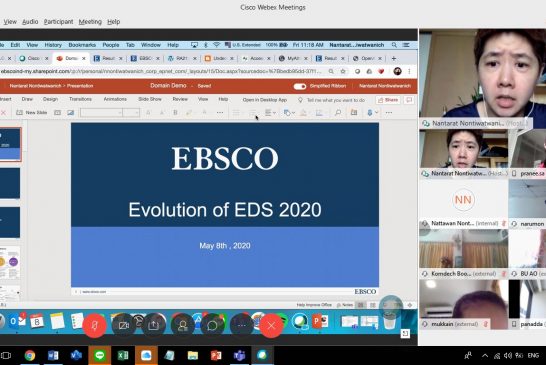Click the Webex share content button
546x365 pixels.
click(x=153, y=325)
